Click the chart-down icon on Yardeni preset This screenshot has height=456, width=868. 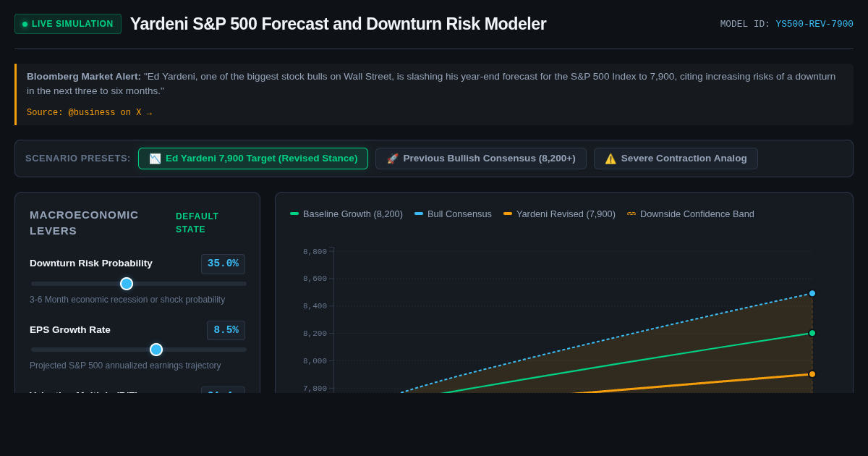pyautogui.click(x=155, y=159)
